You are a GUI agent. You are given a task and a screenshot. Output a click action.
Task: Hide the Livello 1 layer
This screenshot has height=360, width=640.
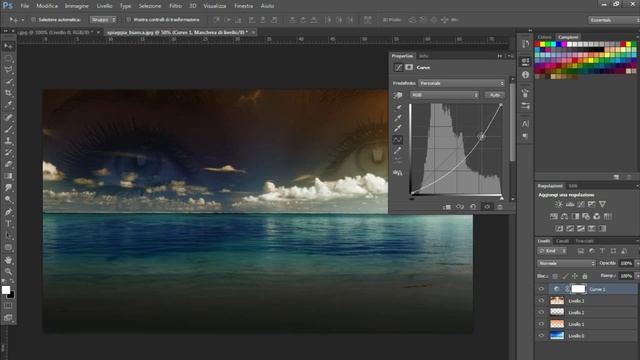click(541, 324)
